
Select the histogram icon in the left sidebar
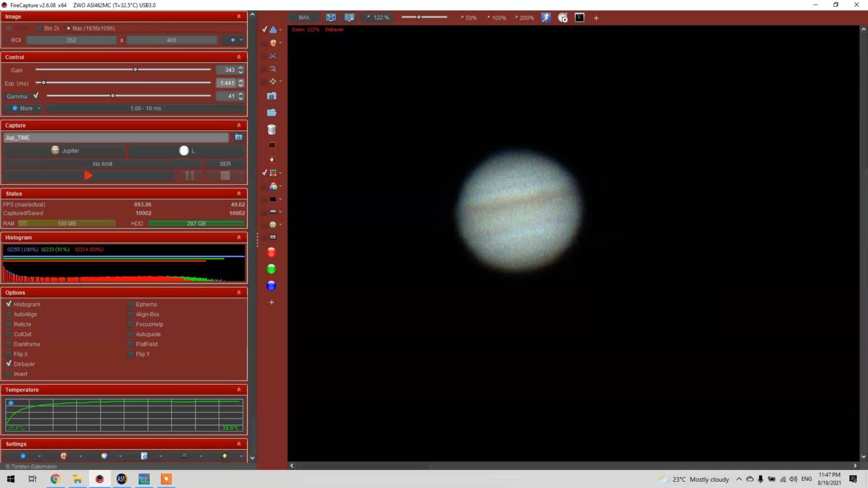pyautogui.click(x=273, y=29)
